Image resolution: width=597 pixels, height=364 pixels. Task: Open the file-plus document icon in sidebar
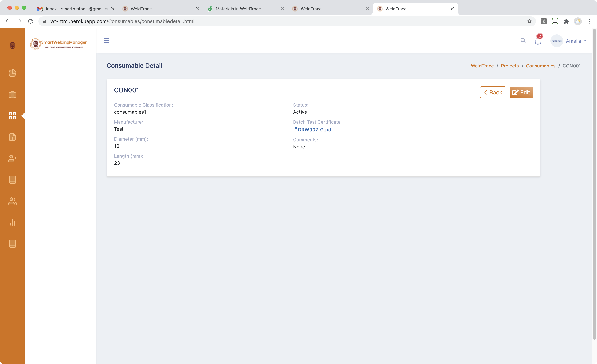[x=12, y=137]
